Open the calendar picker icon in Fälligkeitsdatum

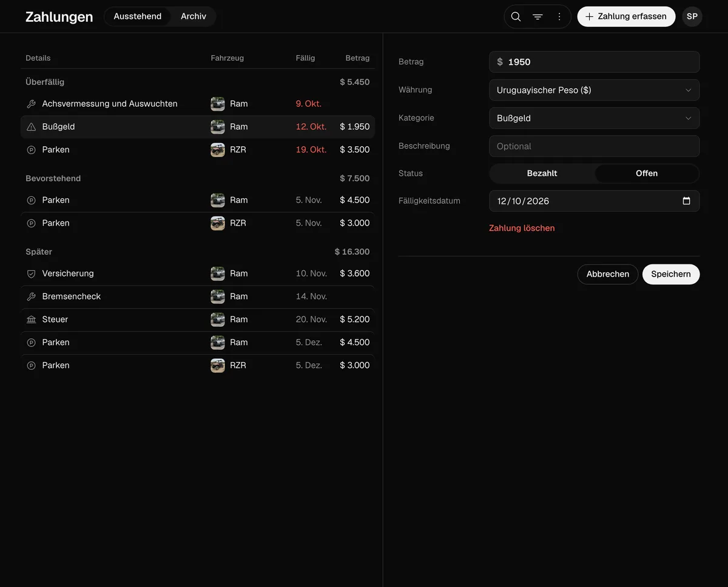pos(686,201)
